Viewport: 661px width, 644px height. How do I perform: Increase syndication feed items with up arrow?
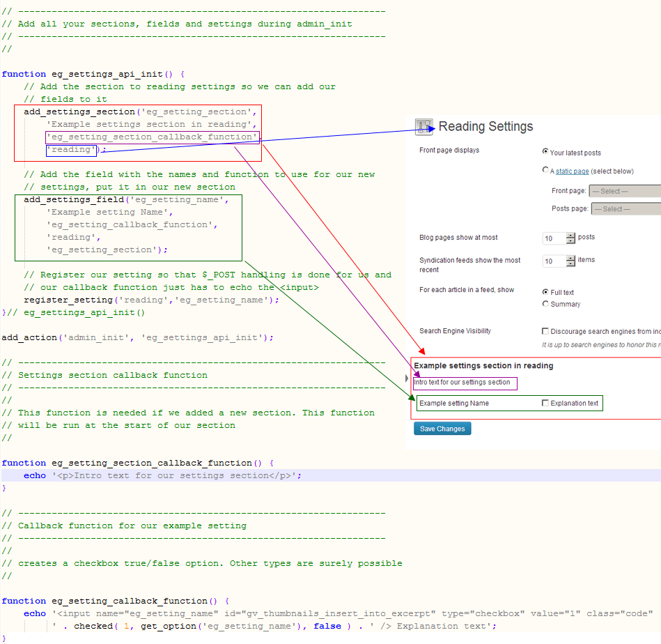pos(571,258)
